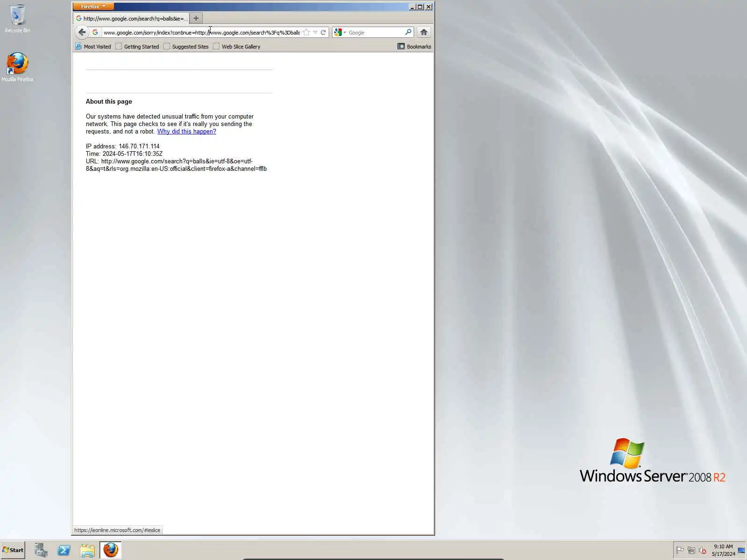Click the address bar URL field
This screenshot has height=560, width=747.
(x=201, y=33)
